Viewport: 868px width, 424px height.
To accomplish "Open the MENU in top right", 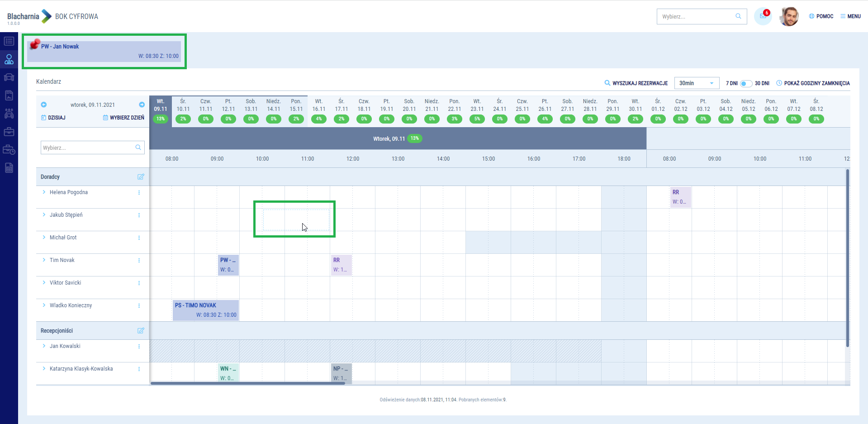I will point(850,16).
